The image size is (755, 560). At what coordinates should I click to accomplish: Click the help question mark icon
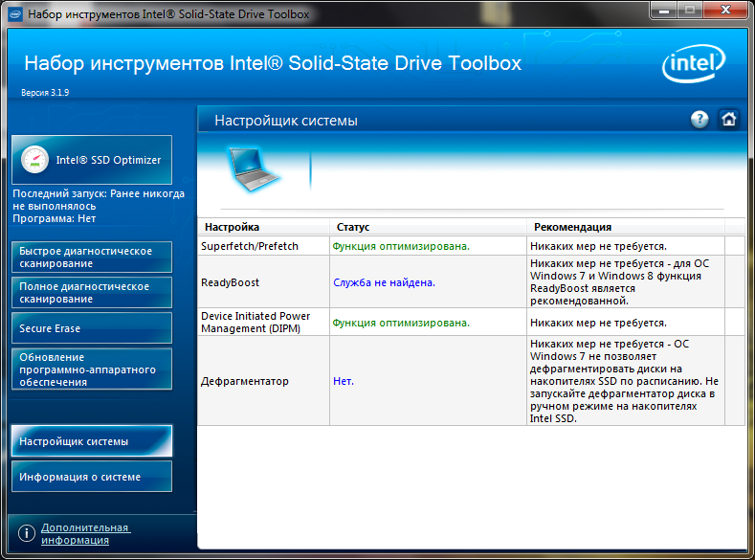click(699, 119)
